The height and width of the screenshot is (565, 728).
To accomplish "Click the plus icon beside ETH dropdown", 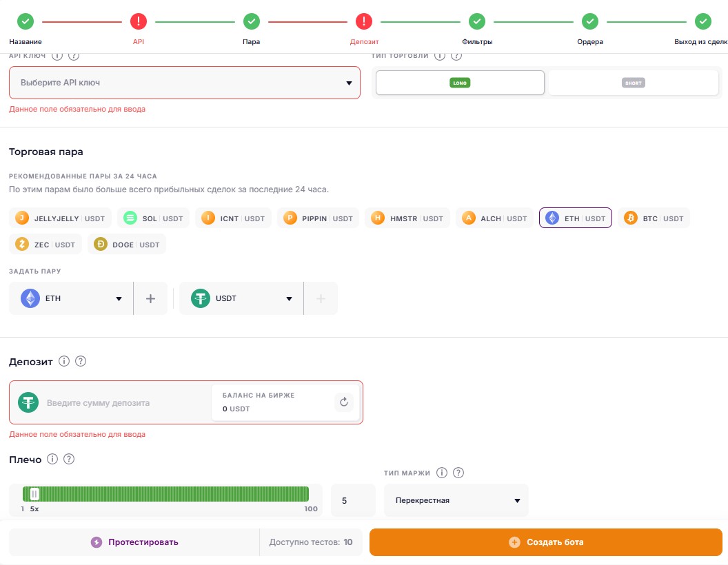I will 150,298.
